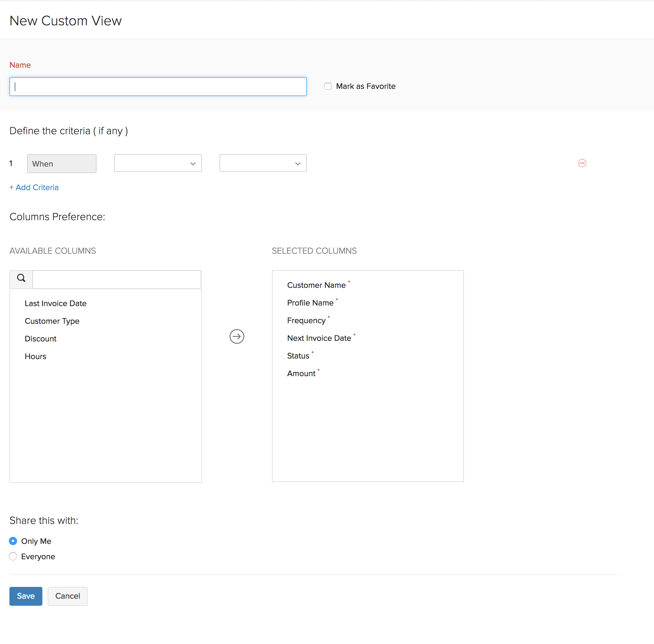Image resolution: width=654 pixels, height=644 pixels.
Task: Click the available columns search box
Action: 117,279
